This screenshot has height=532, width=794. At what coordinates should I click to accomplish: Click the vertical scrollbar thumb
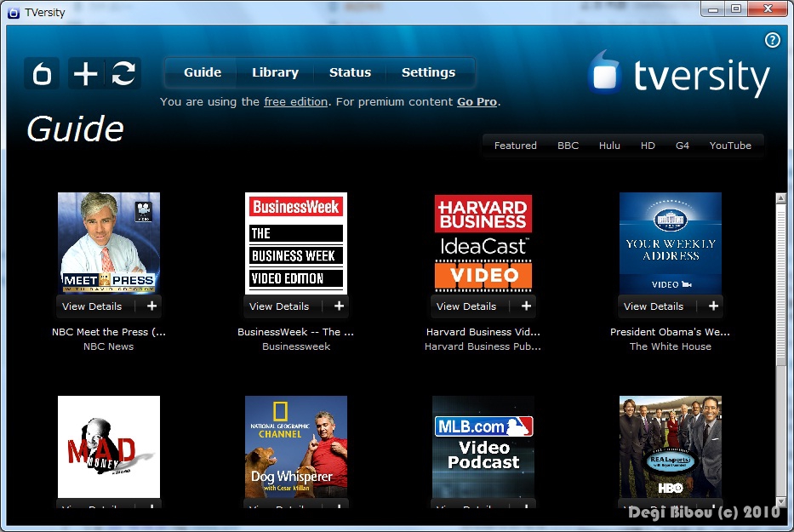pyautogui.click(x=781, y=284)
